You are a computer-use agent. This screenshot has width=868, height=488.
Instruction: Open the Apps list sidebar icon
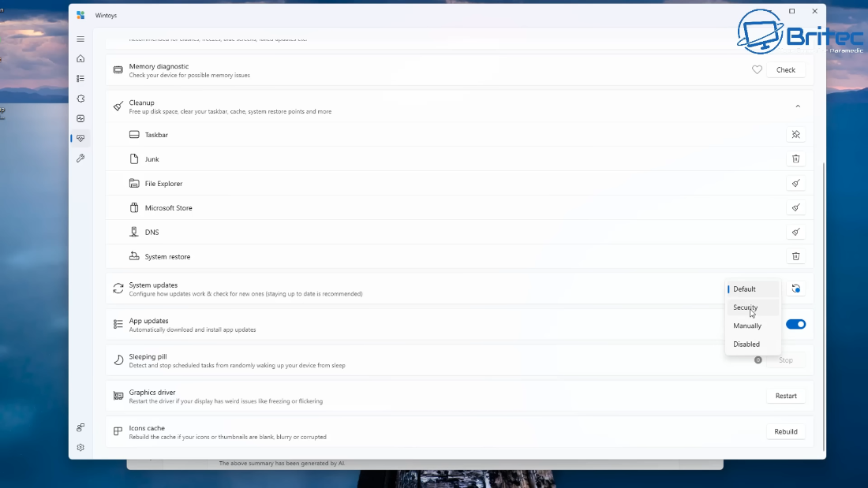(x=80, y=79)
